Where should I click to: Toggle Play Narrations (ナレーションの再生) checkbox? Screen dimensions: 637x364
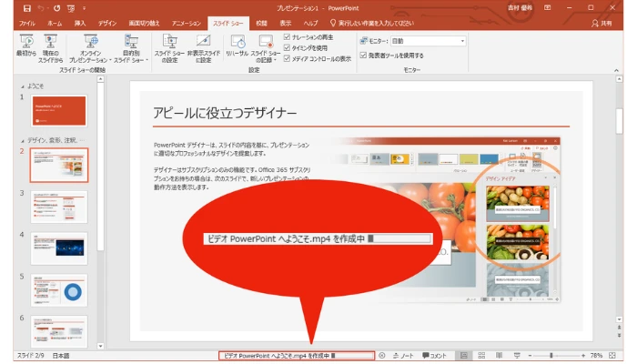pos(287,37)
